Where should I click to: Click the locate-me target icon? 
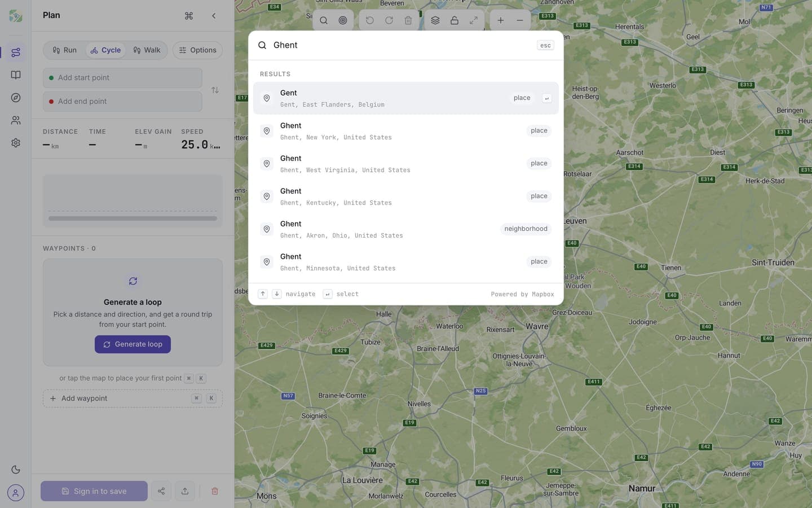pos(343,20)
